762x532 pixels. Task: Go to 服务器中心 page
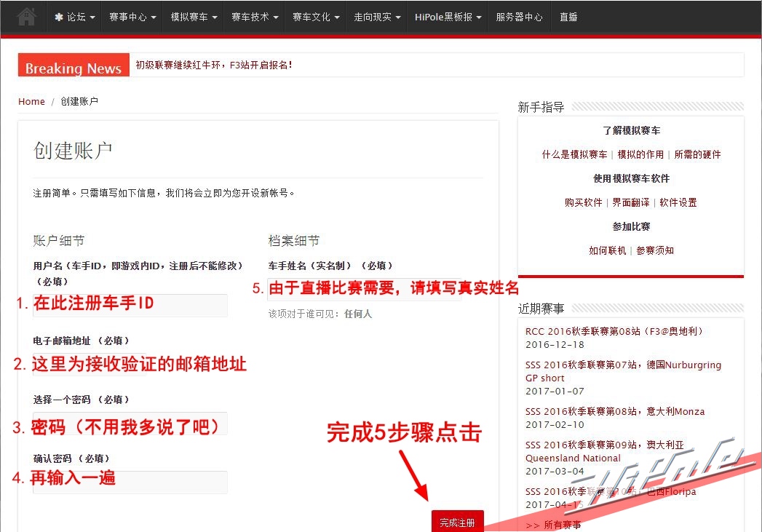pyautogui.click(x=519, y=17)
